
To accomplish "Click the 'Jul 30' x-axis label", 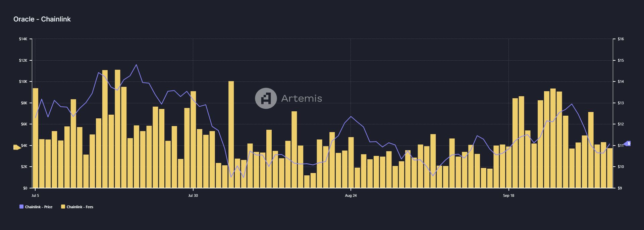I will (193, 195).
